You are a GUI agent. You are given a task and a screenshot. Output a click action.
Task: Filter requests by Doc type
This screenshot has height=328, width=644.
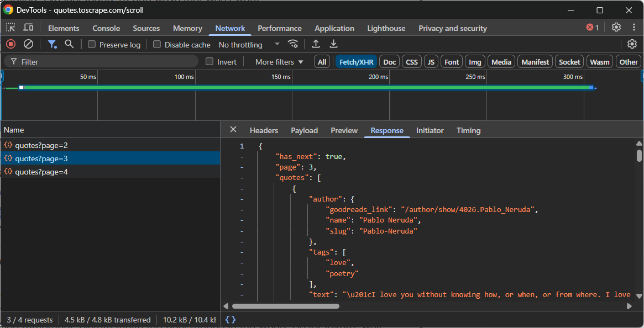point(389,62)
